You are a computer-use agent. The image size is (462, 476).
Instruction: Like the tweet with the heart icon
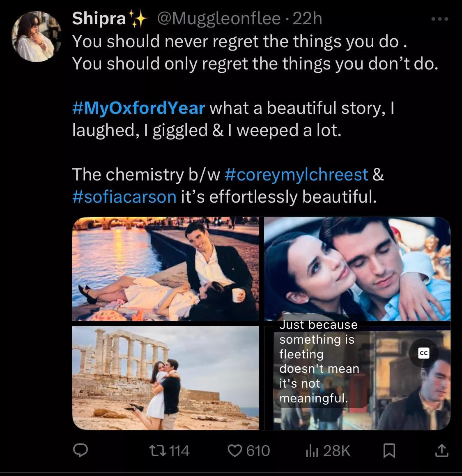(235, 451)
